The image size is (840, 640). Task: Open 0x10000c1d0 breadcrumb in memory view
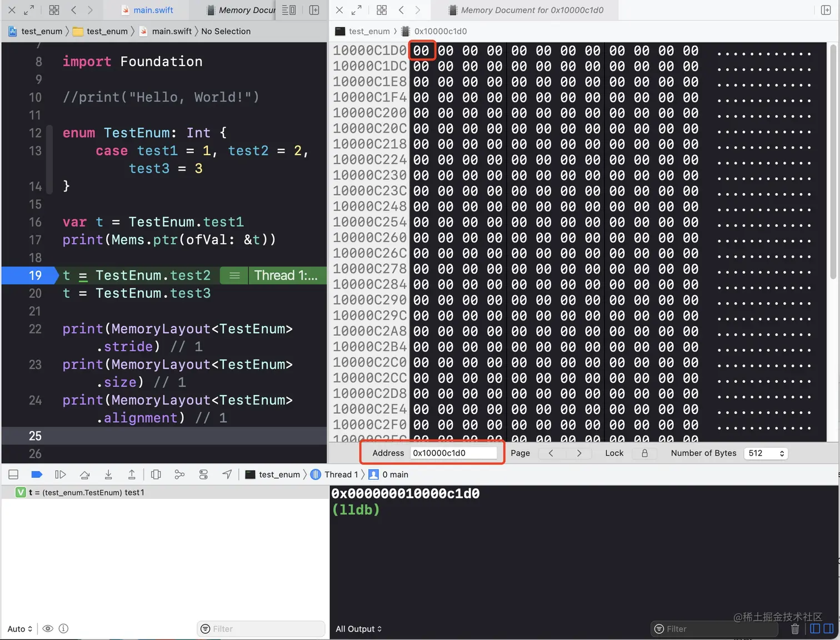[x=434, y=31]
